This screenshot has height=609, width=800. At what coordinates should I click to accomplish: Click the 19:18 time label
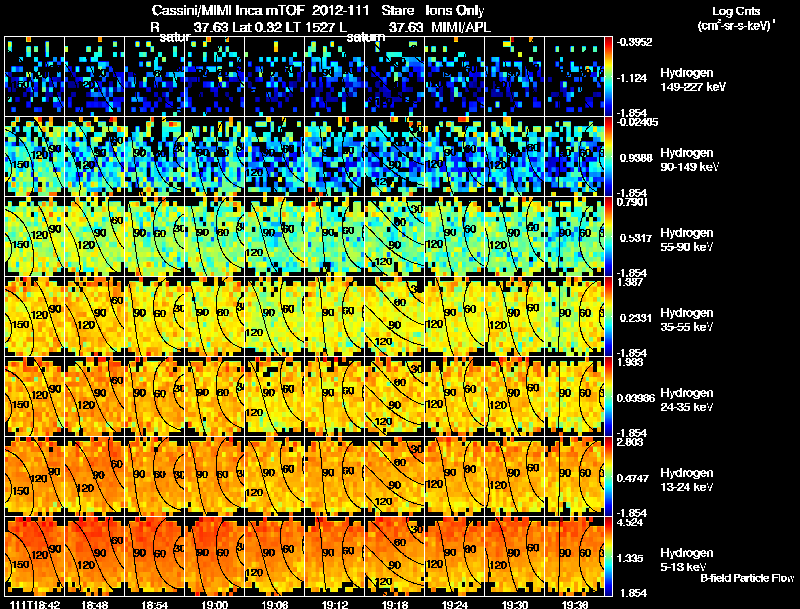click(395, 604)
